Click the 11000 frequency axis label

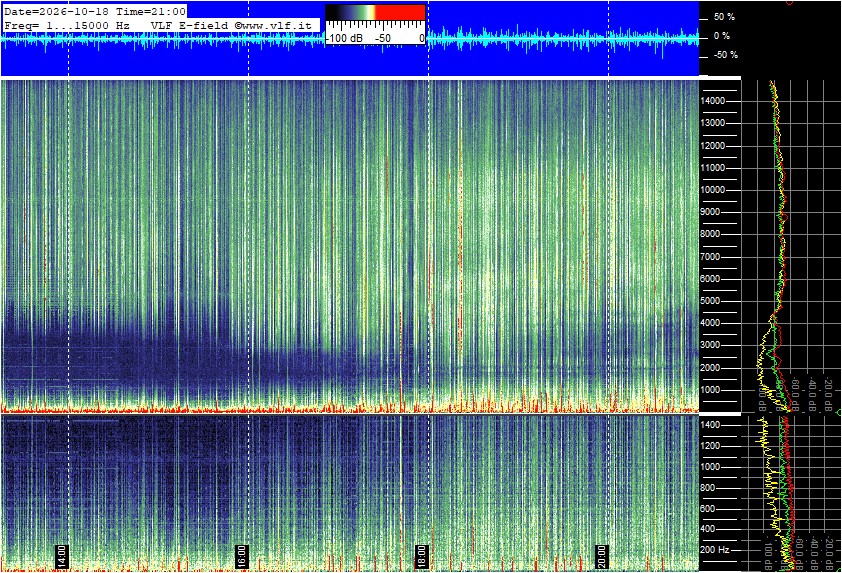(713, 168)
